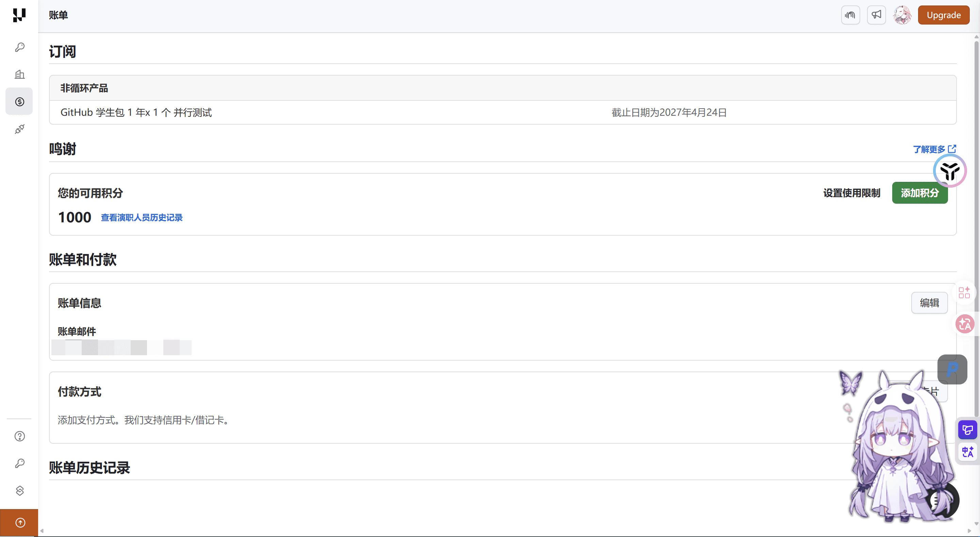Click the app logo at top left

pyautogui.click(x=19, y=15)
